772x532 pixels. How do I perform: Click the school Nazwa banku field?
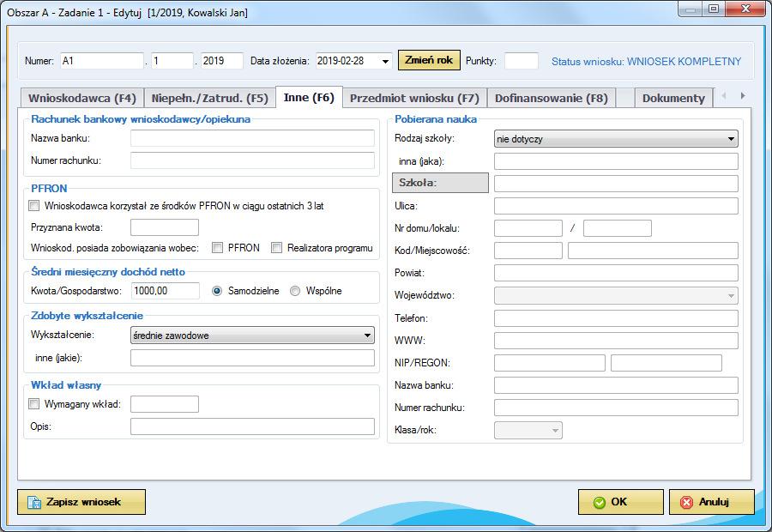point(616,385)
